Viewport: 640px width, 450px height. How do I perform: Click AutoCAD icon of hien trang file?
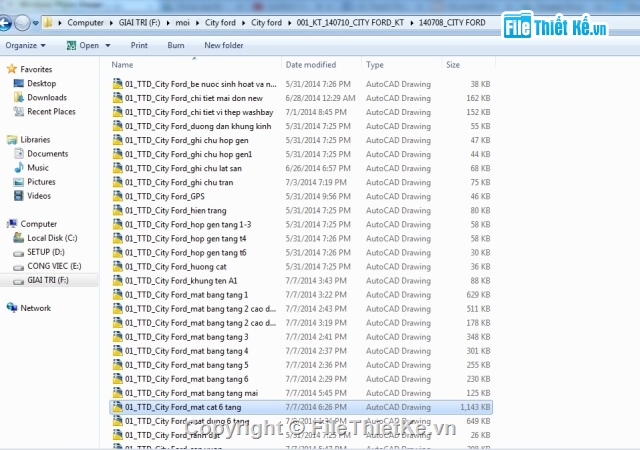coord(118,210)
